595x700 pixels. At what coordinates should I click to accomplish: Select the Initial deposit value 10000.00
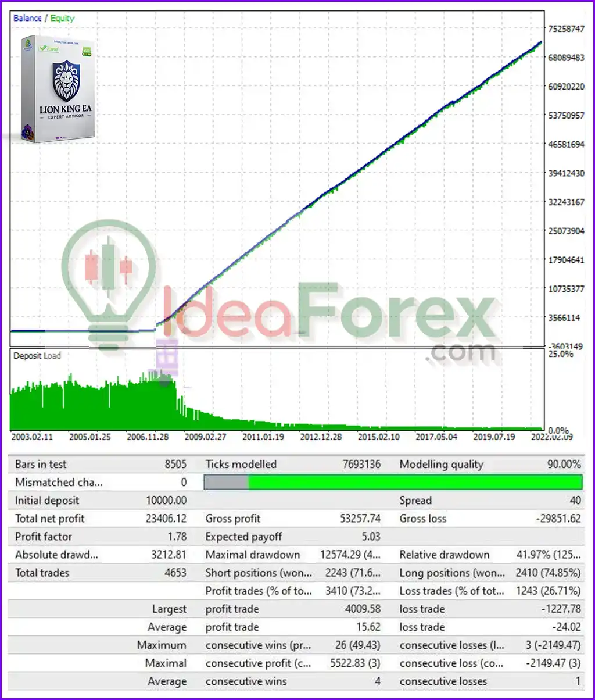[x=166, y=500]
